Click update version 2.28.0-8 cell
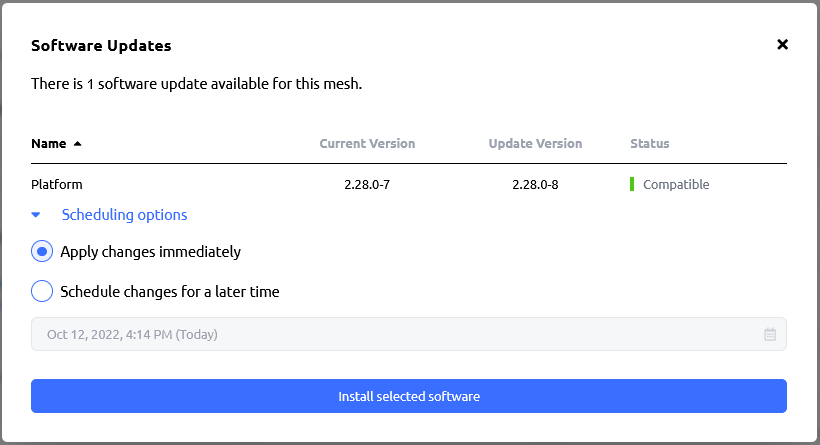 535,185
